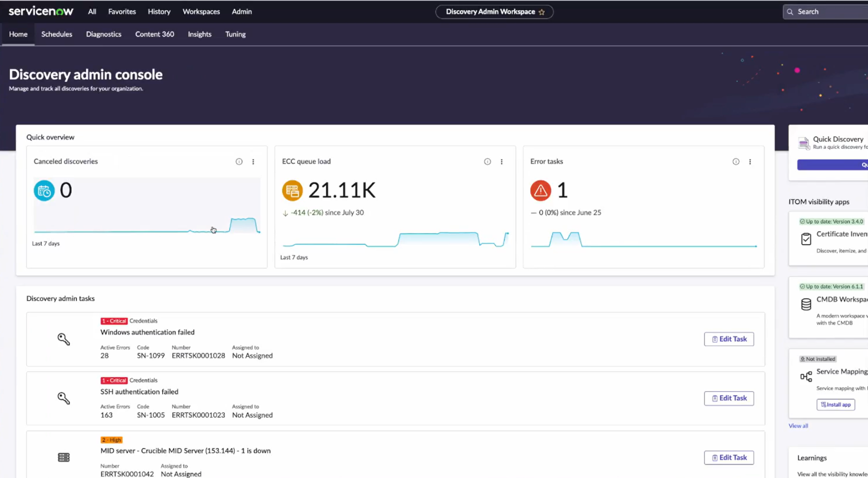Select the Service Mapping app icon
Screen dimensions: 868x478
pyautogui.click(x=805, y=376)
